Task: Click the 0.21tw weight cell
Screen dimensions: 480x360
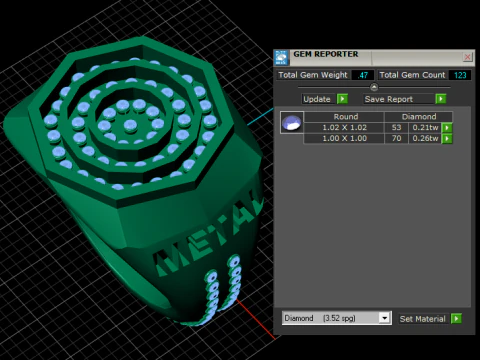Action: 425,128
